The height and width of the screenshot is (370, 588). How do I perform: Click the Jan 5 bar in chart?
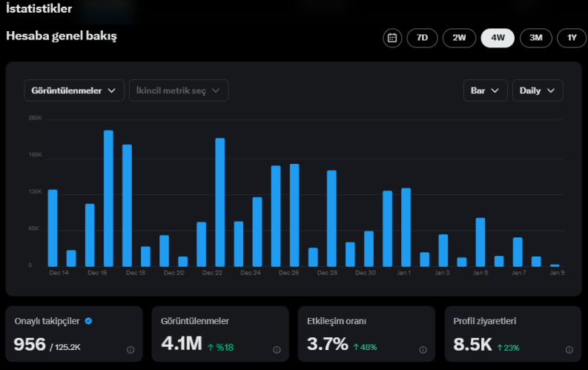point(480,242)
